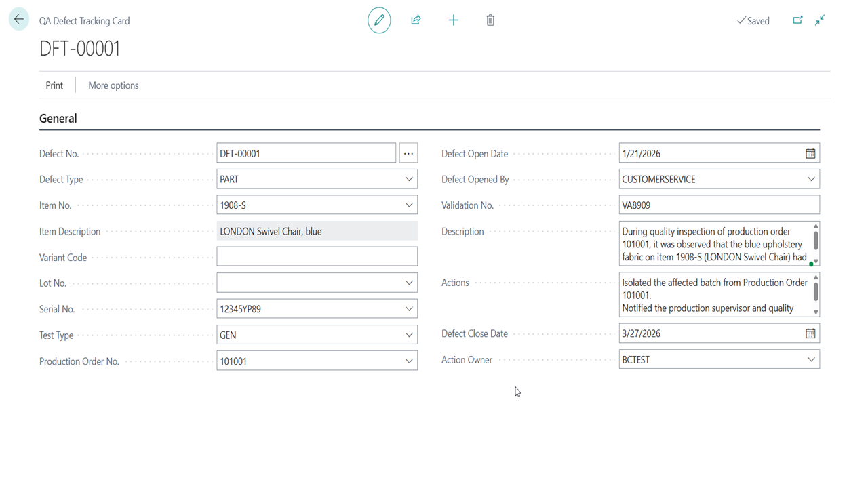Open the Test Type dropdown

point(409,335)
